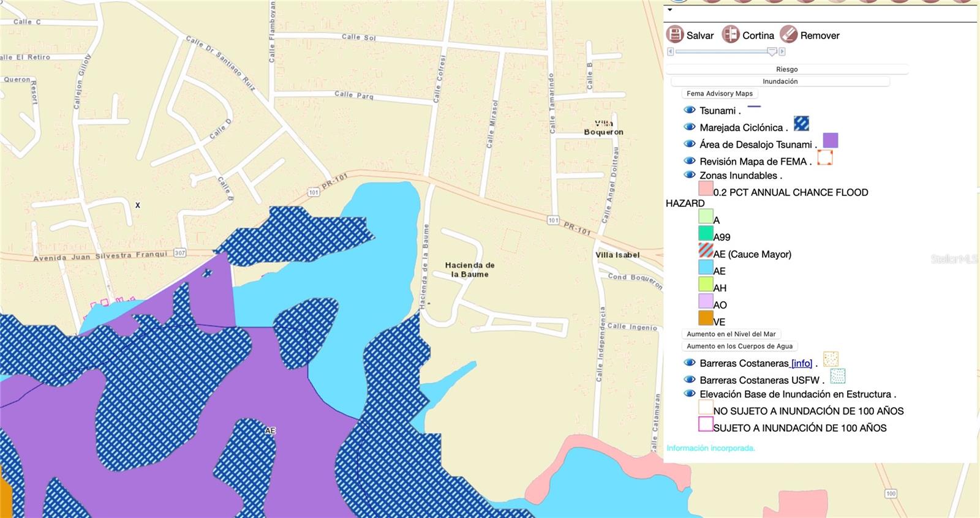
Task: Click the Remover eraser icon
Action: 788,35
